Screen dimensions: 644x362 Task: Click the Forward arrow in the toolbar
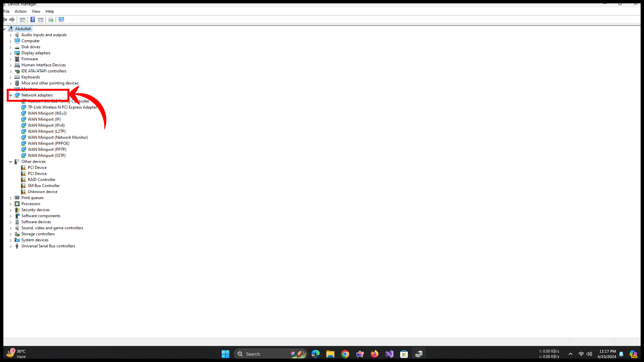click(x=12, y=19)
